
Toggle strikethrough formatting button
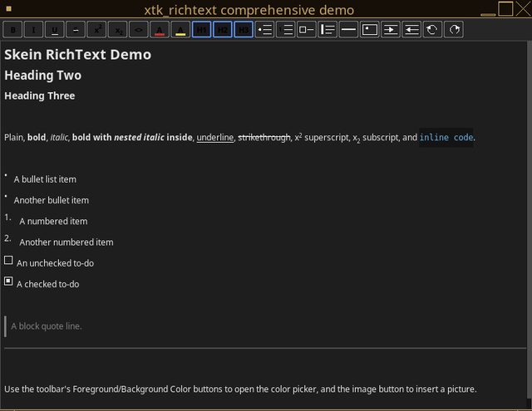click(x=76, y=30)
